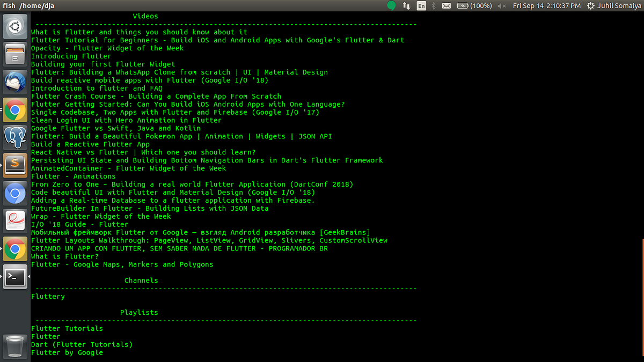The width and height of the screenshot is (644, 362).
Task: Open the document viewer launcher icon
Action: [x=15, y=221]
